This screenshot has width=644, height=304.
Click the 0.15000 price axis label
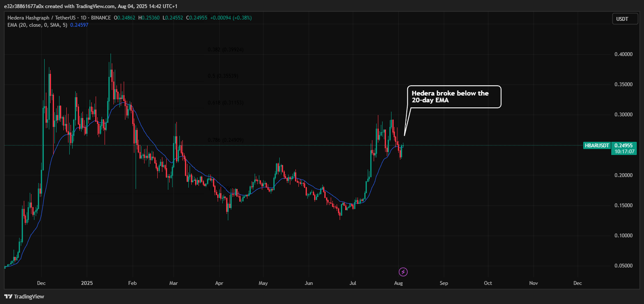624,205
